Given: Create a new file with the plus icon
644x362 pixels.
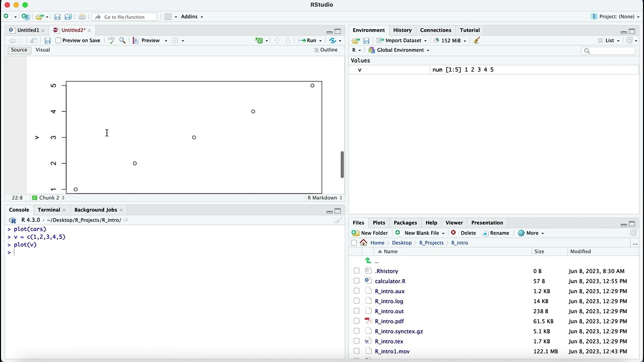Looking at the screenshot, I should tap(6, 17).
